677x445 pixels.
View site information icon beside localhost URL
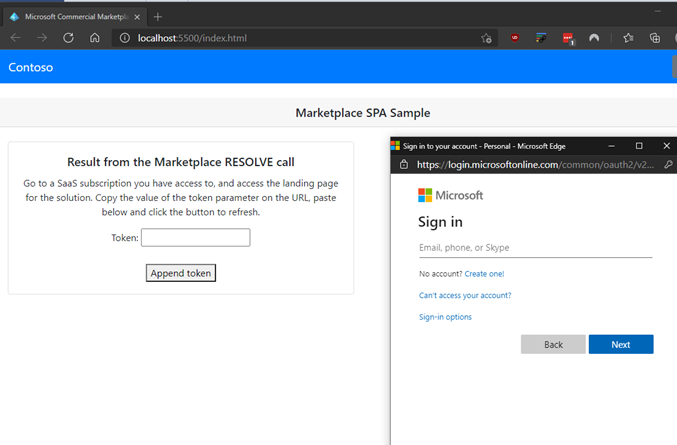125,38
